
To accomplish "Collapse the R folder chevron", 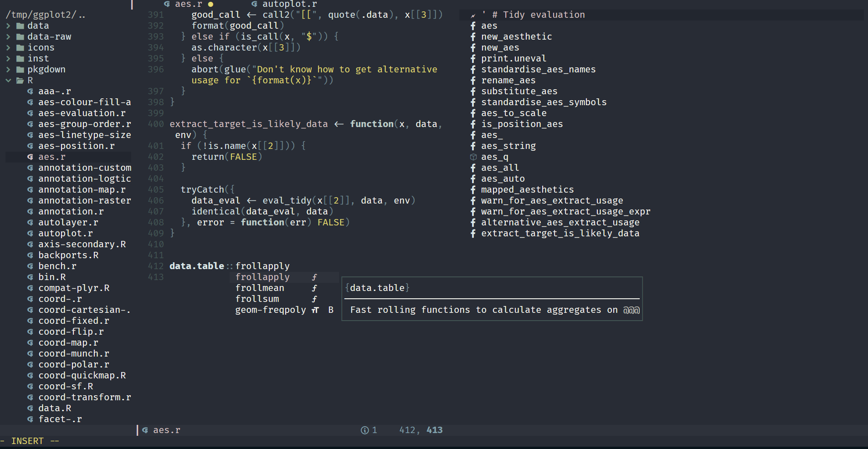I will [x=8, y=81].
